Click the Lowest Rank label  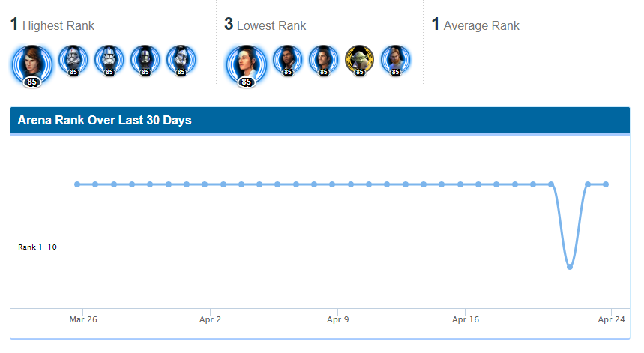271,26
